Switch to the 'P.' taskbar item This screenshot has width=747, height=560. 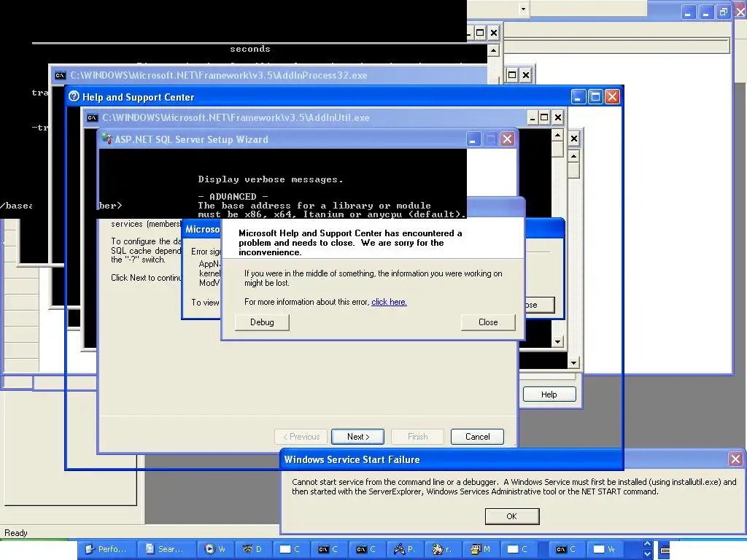404,549
